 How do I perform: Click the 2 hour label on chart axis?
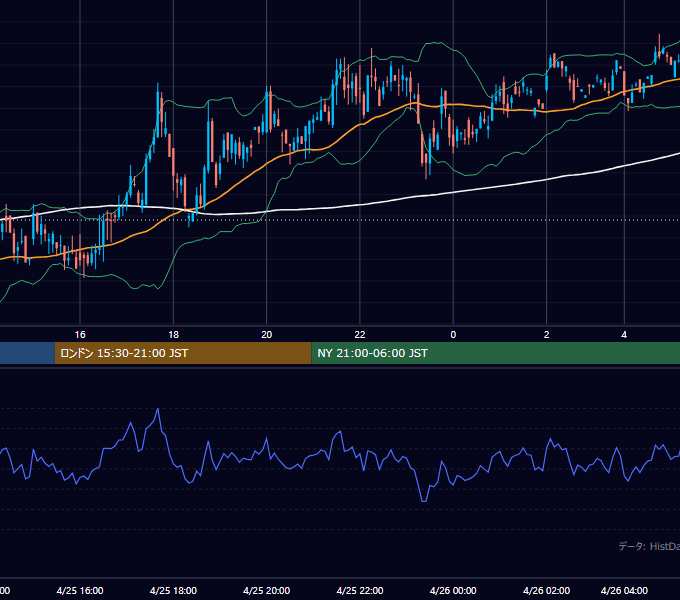[546, 335]
